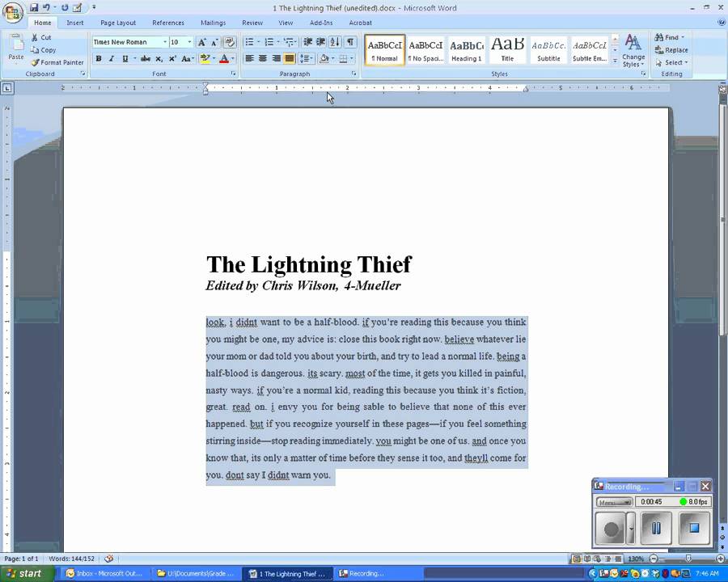Viewport: 728px width, 582px height.
Task: Apply the Subtitle style
Action: click(x=548, y=50)
